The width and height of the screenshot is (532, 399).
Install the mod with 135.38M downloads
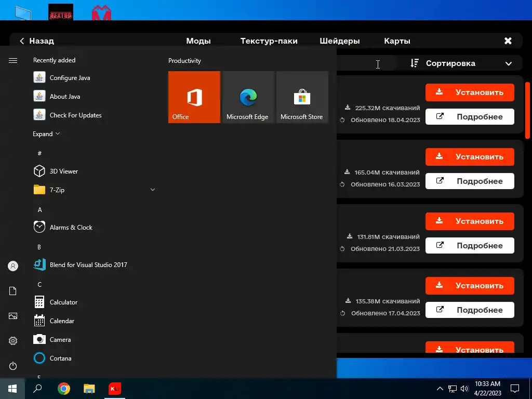[x=470, y=286]
